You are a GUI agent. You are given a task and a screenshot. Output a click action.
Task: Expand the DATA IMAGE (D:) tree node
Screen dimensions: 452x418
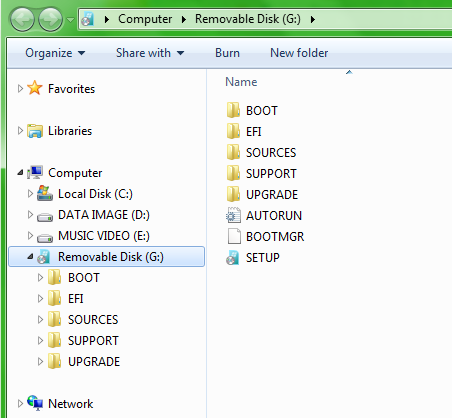point(30,215)
